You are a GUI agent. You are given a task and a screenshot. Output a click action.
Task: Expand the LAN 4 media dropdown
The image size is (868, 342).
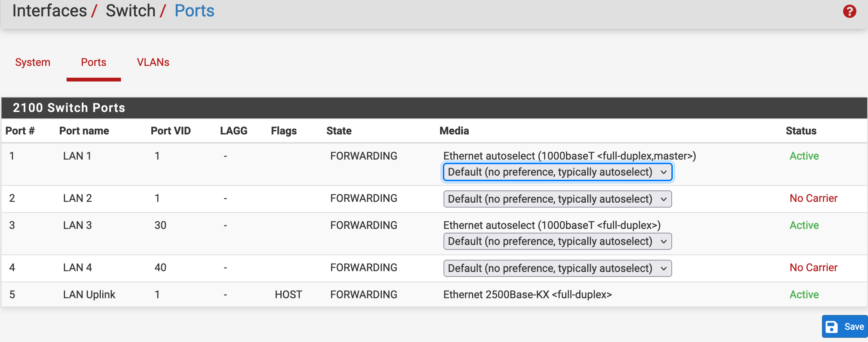[x=557, y=268]
